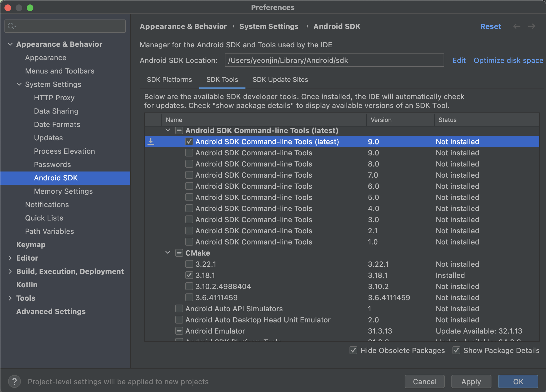
Task: Open the SDK Update Sites tab
Action: click(280, 80)
